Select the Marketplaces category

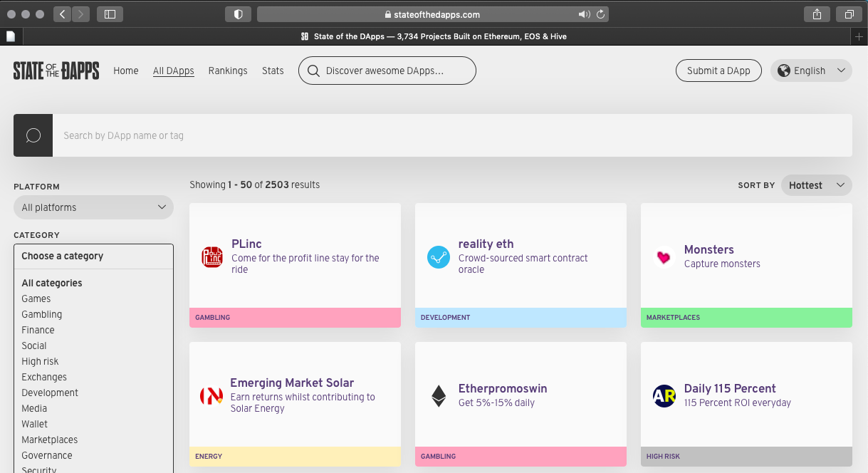coord(50,440)
